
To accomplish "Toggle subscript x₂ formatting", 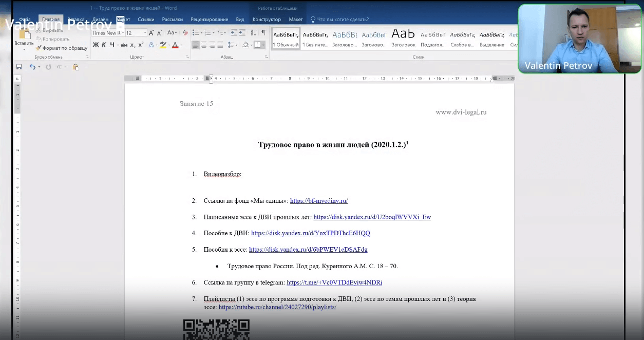I will coord(132,45).
